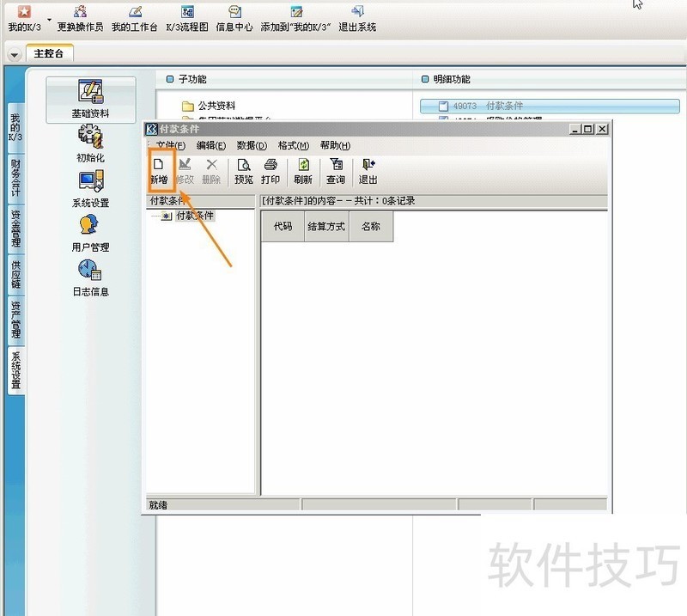
Task: Click round dropdown button left of 主控台 tab
Action: (x=15, y=54)
